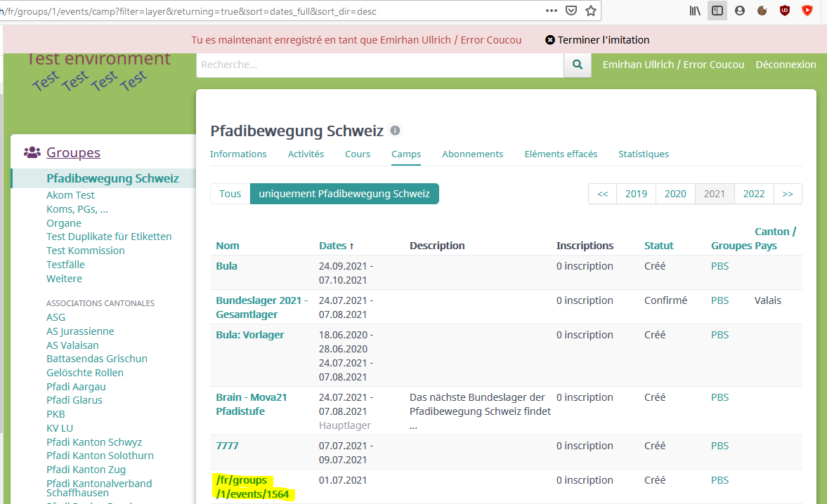This screenshot has width=827, height=504.
Task: Click the Recherche search field
Action: click(x=379, y=64)
